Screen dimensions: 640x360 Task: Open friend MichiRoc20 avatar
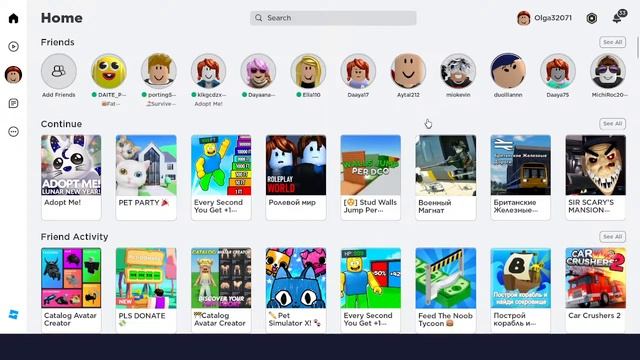(x=608, y=71)
